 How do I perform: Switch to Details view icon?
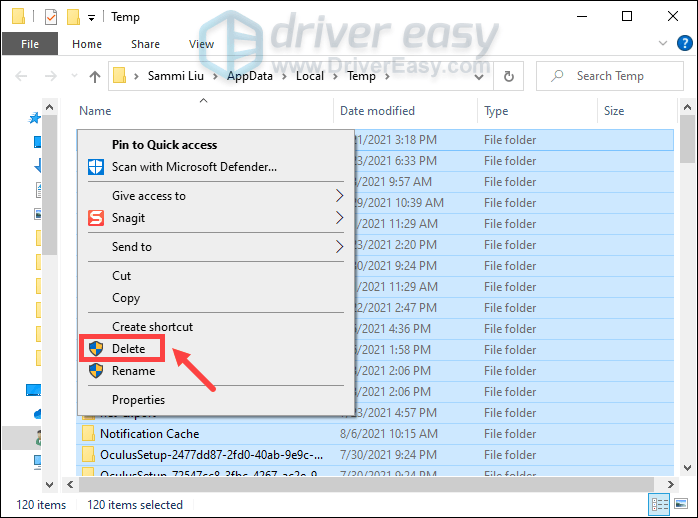point(660,505)
